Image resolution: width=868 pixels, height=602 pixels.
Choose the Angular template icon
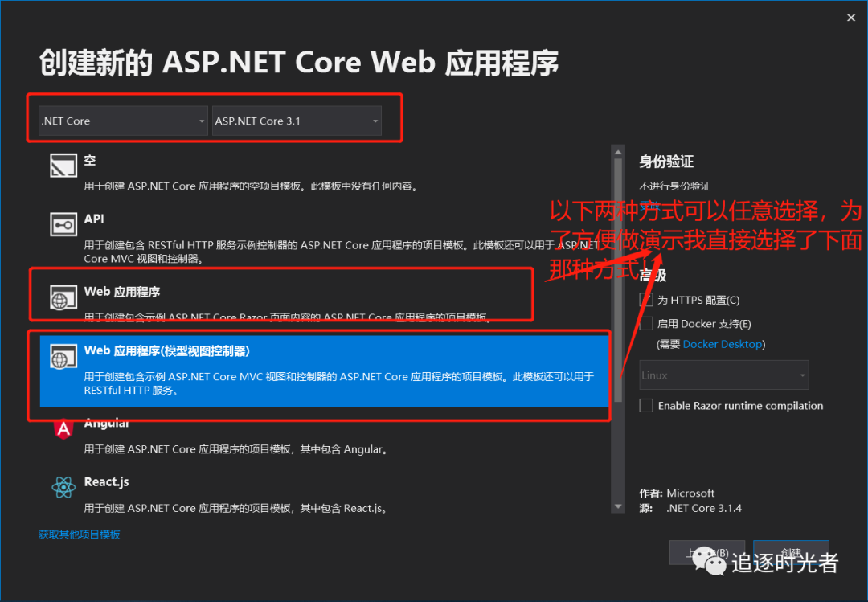coord(63,428)
